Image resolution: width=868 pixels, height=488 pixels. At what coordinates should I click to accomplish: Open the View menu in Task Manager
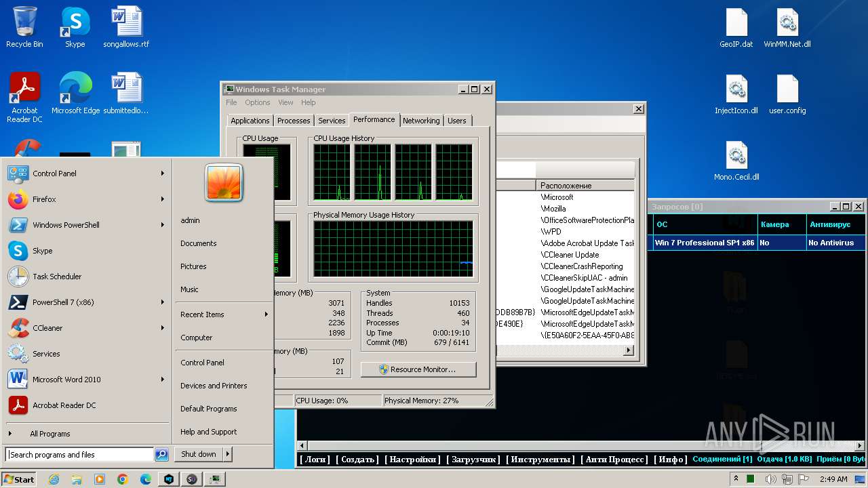285,102
